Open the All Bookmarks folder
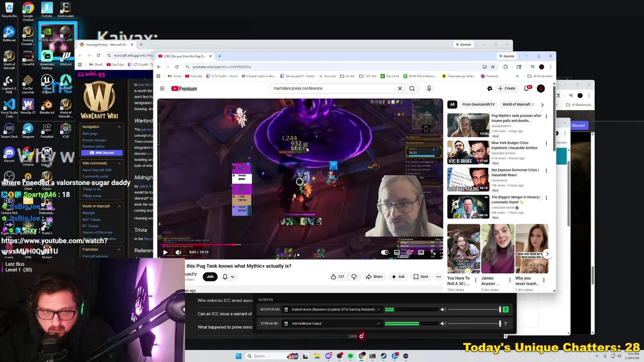644x362 pixels. tap(539, 76)
